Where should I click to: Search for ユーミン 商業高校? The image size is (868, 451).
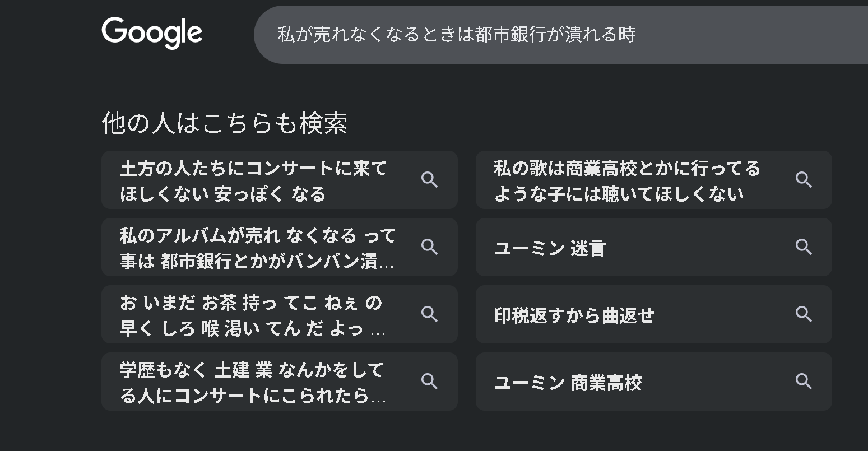(568, 383)
